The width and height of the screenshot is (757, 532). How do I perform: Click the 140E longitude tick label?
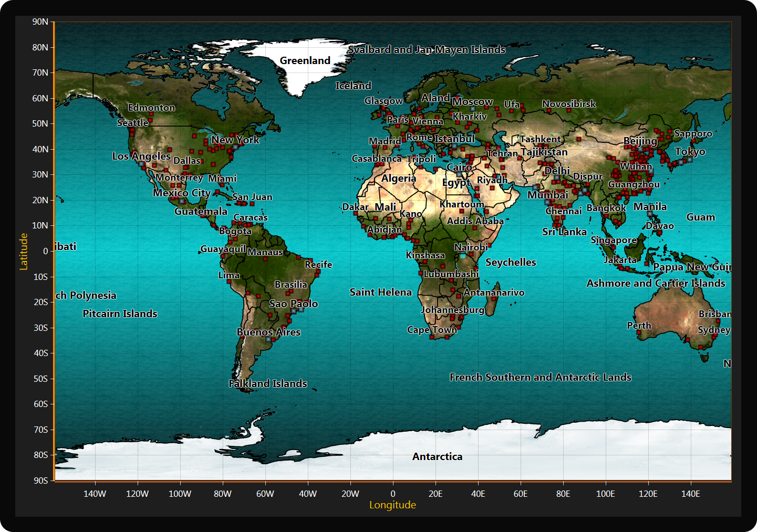pyautogui.click(x=690, y=494)
